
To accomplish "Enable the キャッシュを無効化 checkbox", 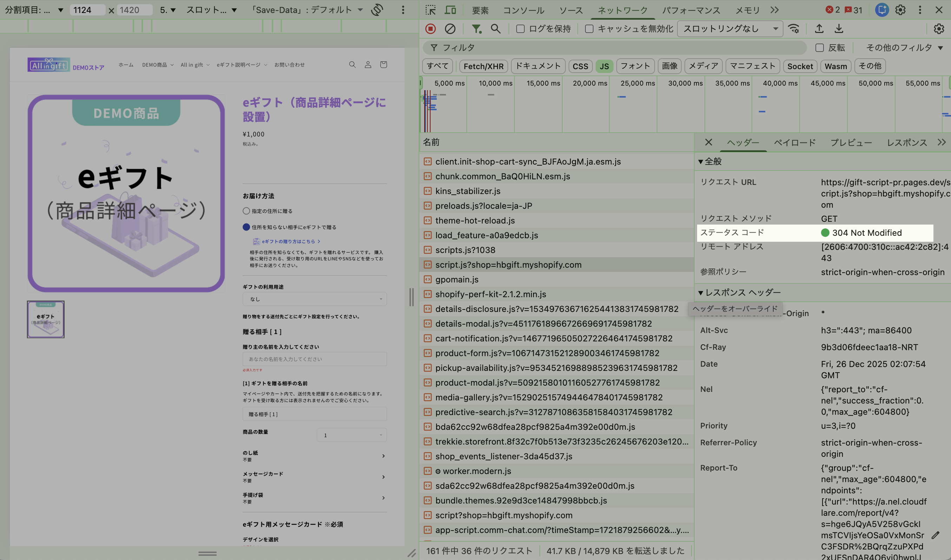I will 589,29.
